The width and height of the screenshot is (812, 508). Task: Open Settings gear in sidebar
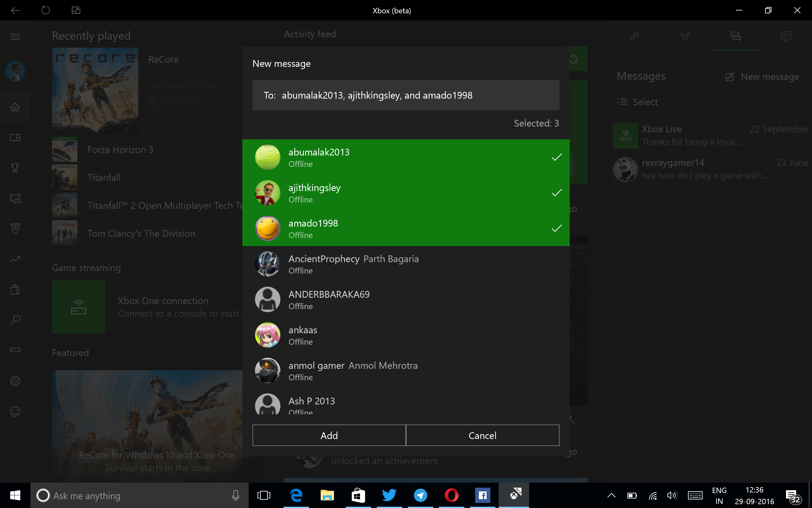pyautogui.click(x=15, y=381)
